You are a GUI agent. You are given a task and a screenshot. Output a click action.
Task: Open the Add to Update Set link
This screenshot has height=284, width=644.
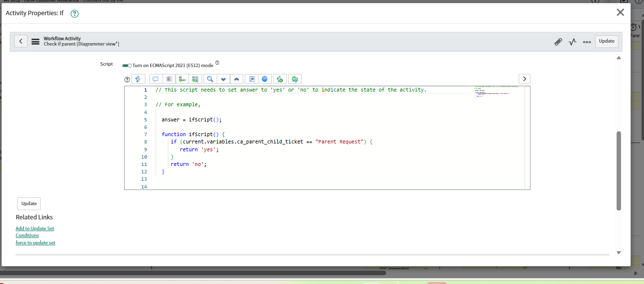click(35, 228)
